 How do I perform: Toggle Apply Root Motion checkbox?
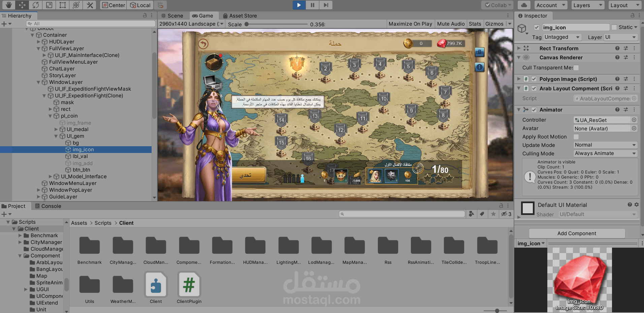(x=576, y=137)
